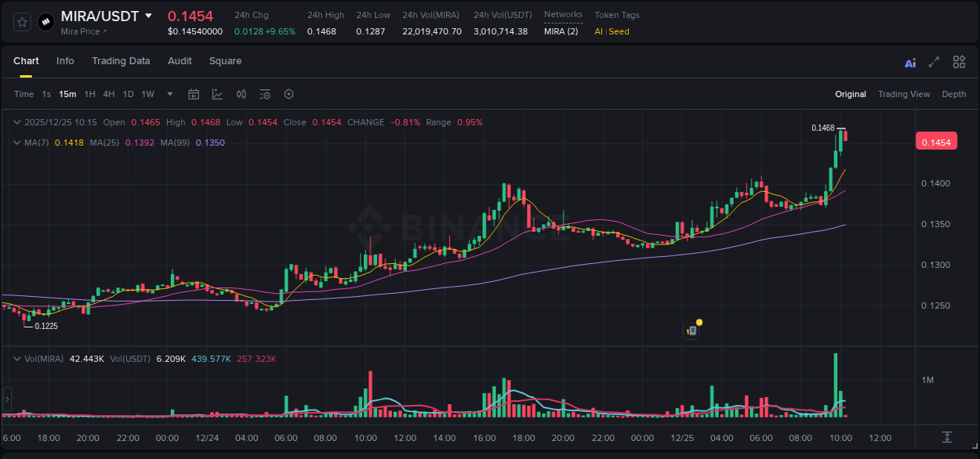This screenshot has width=980, height=459.
Task: Open the Seed token tag link
Action: click(x=619, y=32)
